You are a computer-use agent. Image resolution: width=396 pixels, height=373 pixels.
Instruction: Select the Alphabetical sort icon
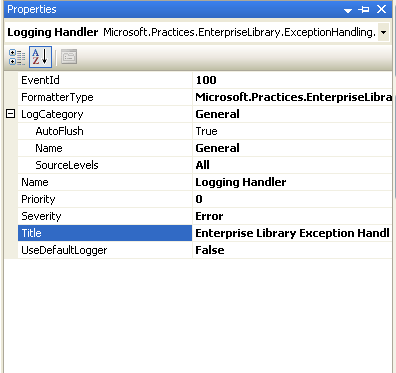coord(40,57)
